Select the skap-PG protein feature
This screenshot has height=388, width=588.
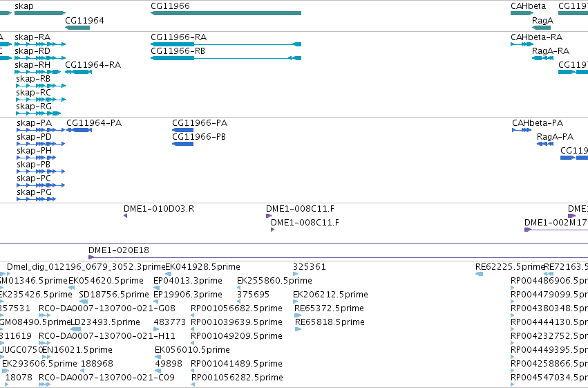coord(37,199)
